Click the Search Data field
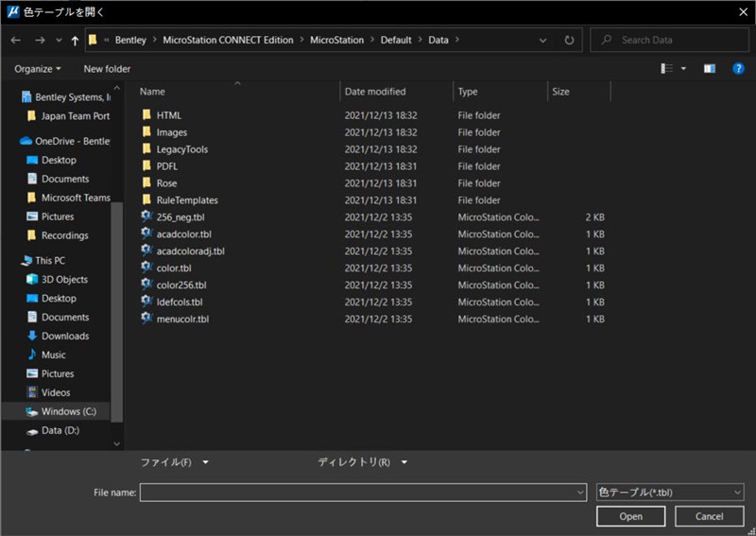Screen dimensions: 756x536 [669, 40]
